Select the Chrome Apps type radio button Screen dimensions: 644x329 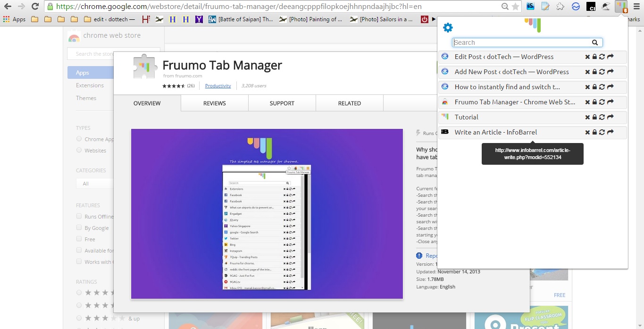[79, 139]
